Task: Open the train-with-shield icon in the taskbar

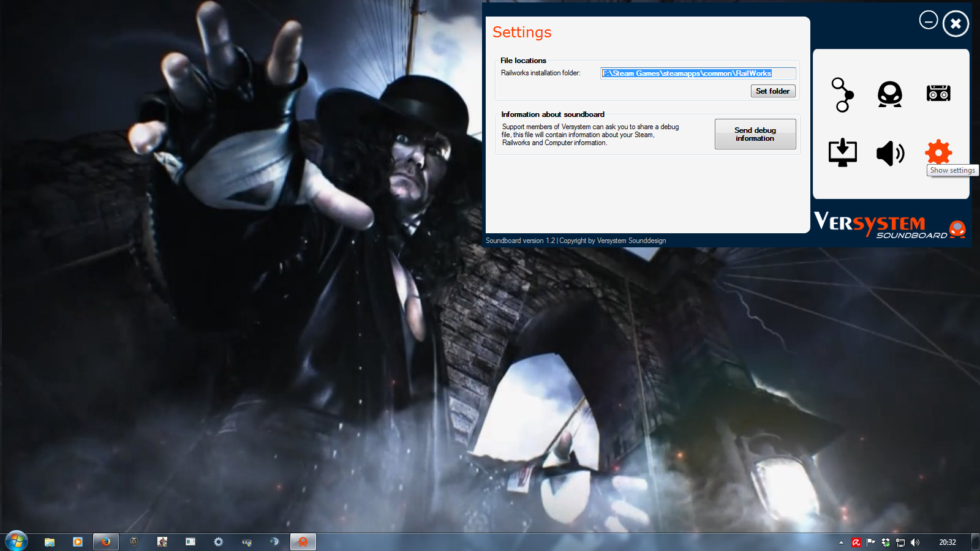Action: point(247,542)
